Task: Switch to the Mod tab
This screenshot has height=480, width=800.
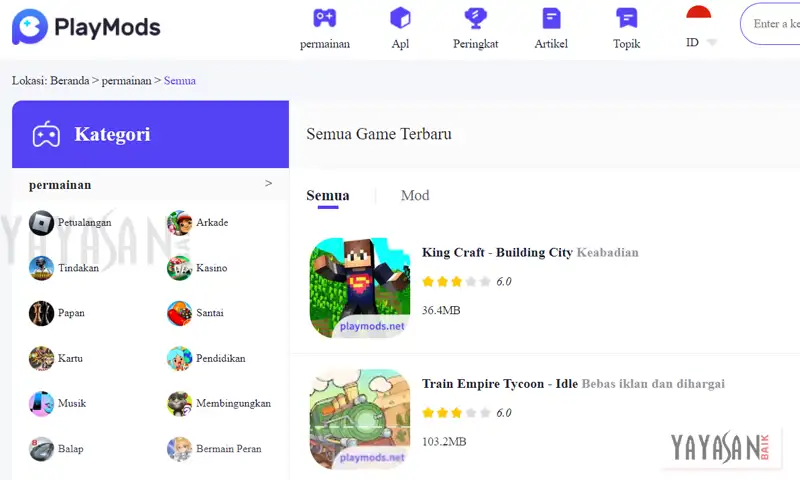Action: [x=415, y=195]
